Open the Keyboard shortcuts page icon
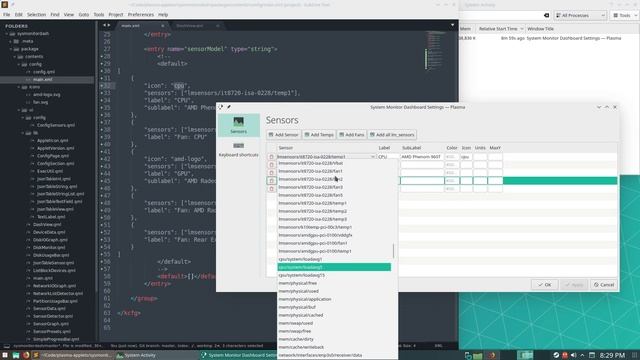The height and width of the screenshot is (360, 640). 238,149
